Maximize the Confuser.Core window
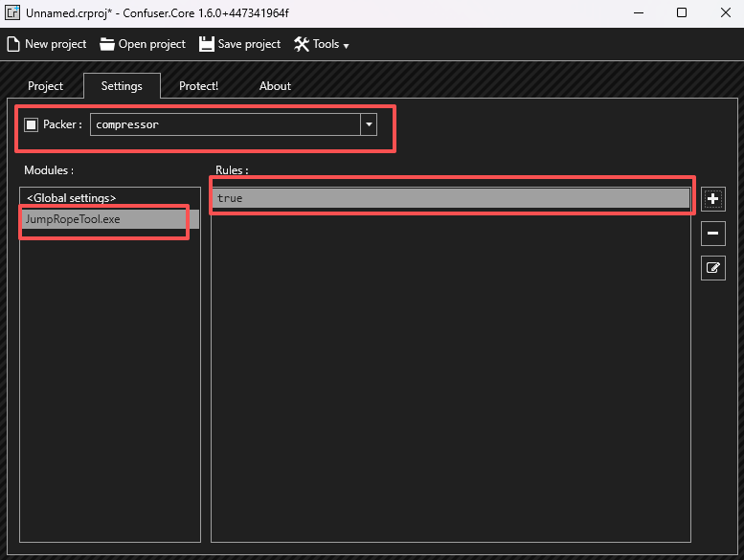 (x=681, y=13)
